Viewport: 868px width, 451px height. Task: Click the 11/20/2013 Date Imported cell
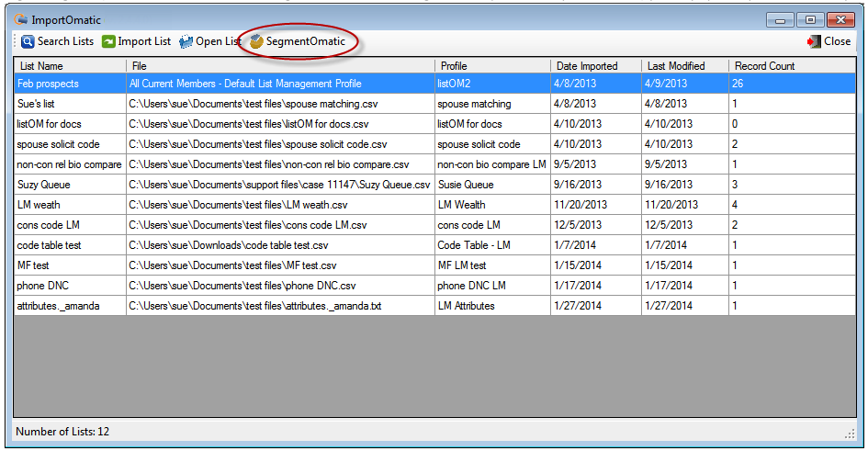pos(596,205)
